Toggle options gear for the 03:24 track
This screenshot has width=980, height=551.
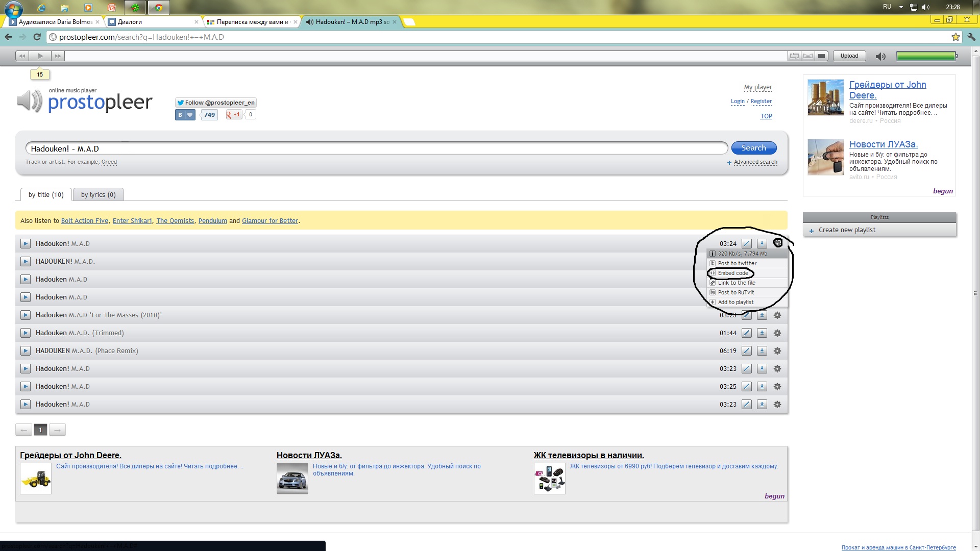point(777,243)
